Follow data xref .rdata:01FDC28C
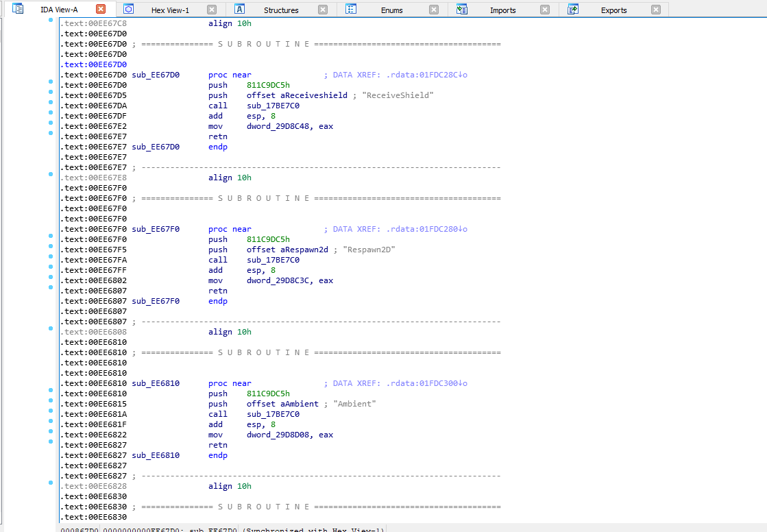 (x=426, y=75)
